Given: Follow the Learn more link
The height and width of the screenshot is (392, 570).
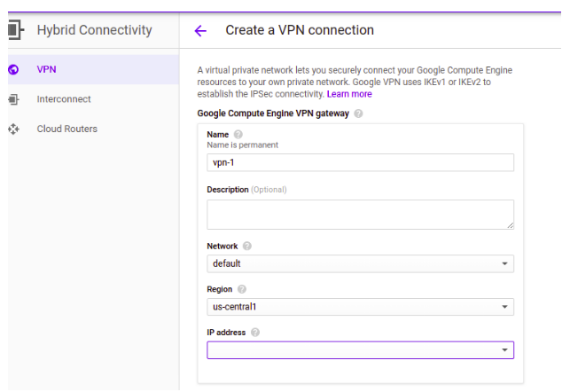Looking at the screenshot, I should 349,94.
